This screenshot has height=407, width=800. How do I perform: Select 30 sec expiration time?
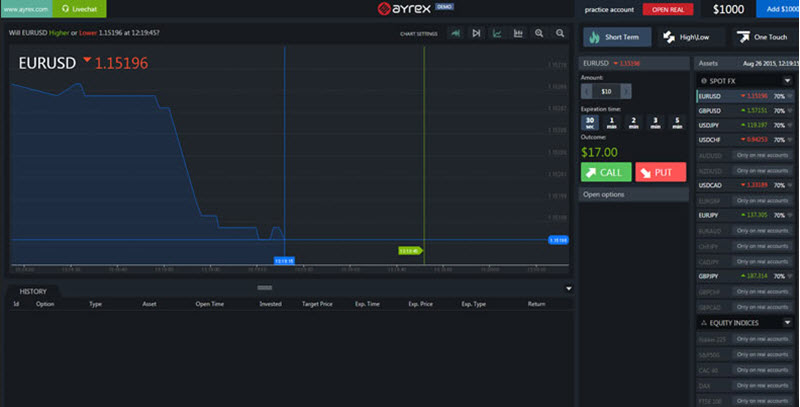[x=590, y=122]
